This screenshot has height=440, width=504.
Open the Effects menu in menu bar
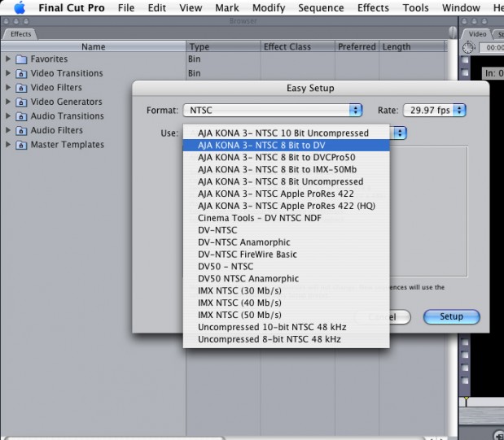click(373, 7)
